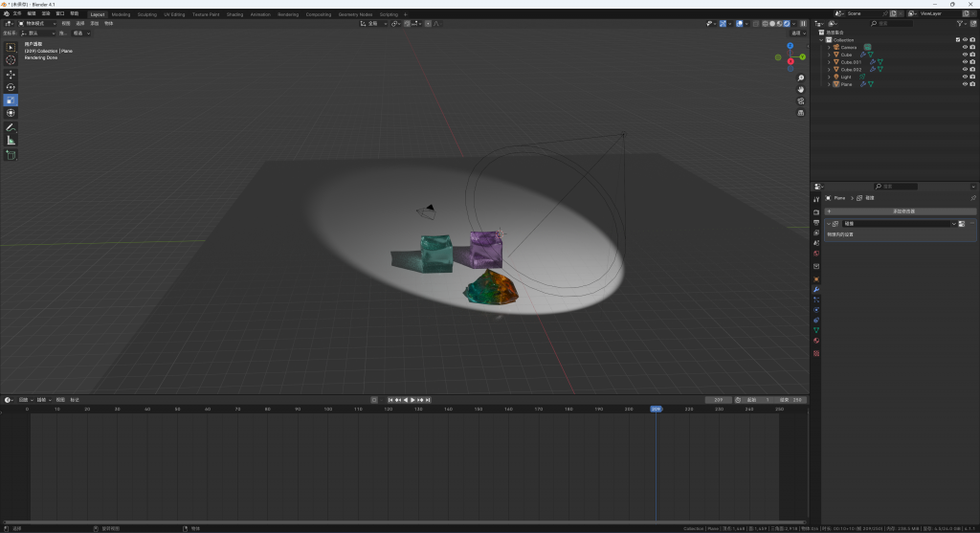Click the current frame marker on the timeline
Screen dimensions: 980x533
pyautogui.click(x=656, y=409)
